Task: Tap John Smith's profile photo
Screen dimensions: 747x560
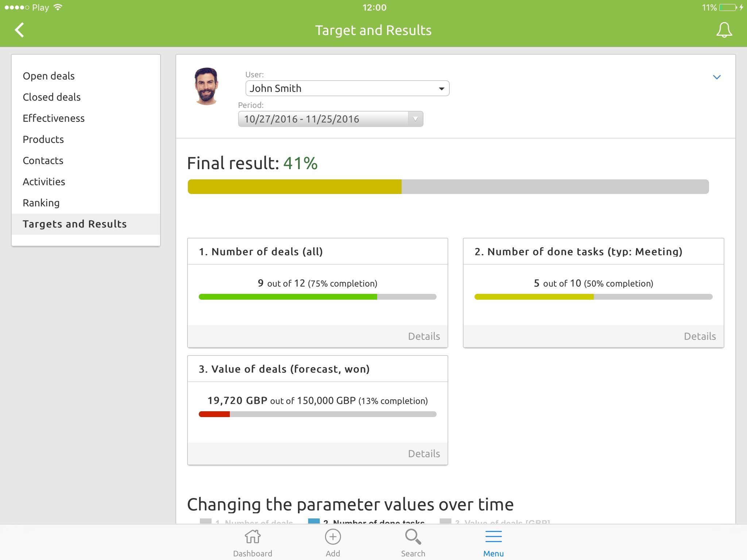Action: click(206, 86)
